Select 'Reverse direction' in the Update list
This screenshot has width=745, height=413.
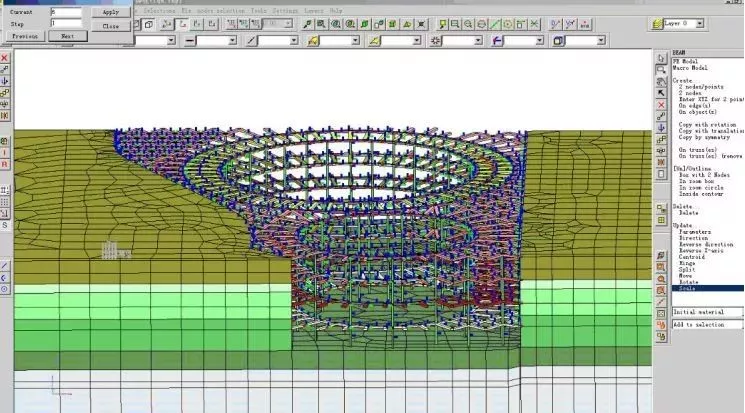(x=704, y=244)
